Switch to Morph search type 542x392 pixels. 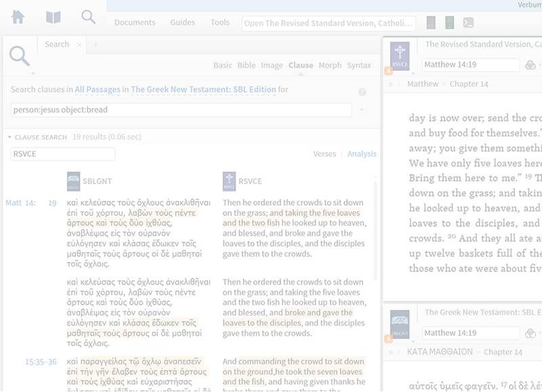(330, 65)
